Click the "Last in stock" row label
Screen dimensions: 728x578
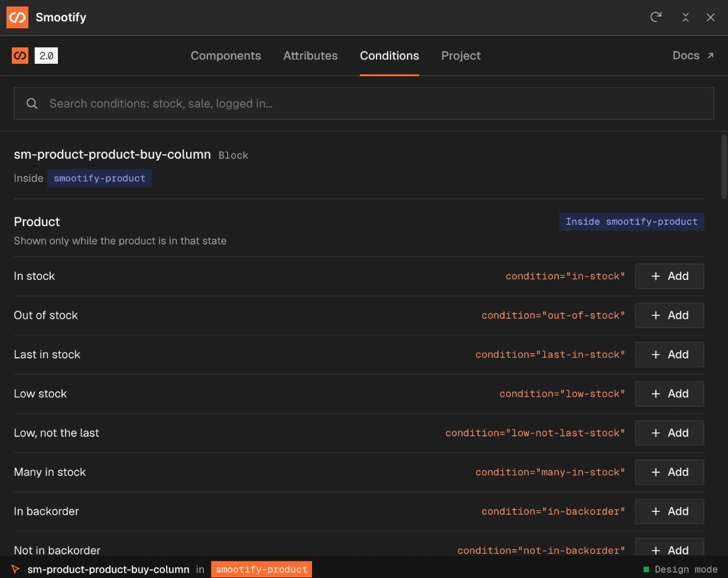tap(47, 354)
